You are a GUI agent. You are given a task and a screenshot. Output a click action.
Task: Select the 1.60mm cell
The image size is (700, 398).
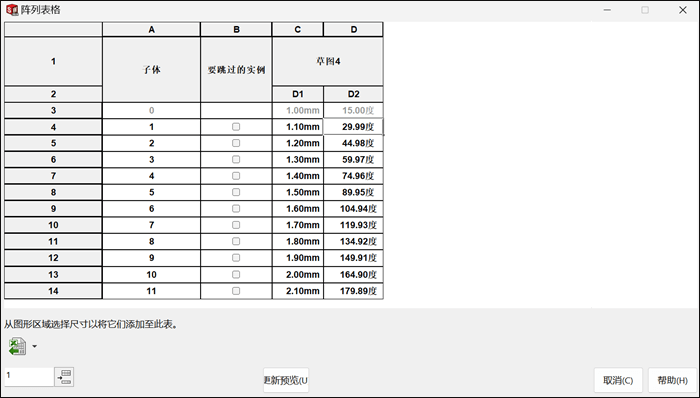tap(298, 209)
